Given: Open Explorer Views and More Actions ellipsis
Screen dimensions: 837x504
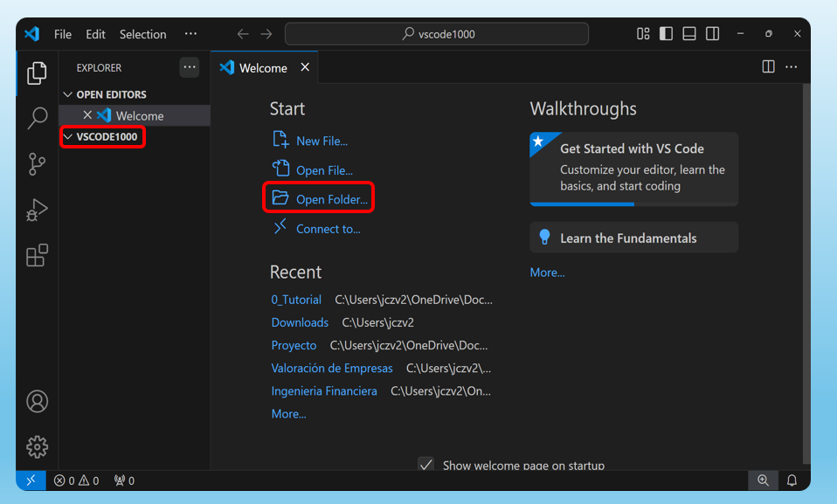Looking at the screenshot, I should click(190, 67).
